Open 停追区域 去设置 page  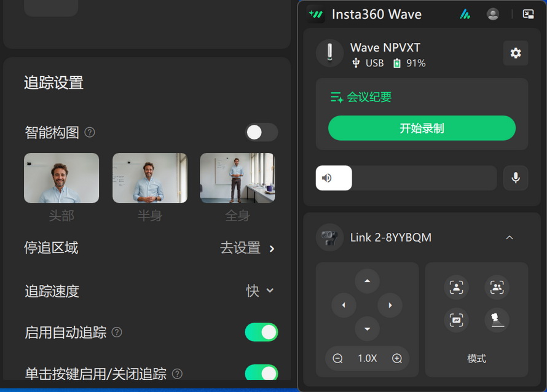(x=248, y=248)
